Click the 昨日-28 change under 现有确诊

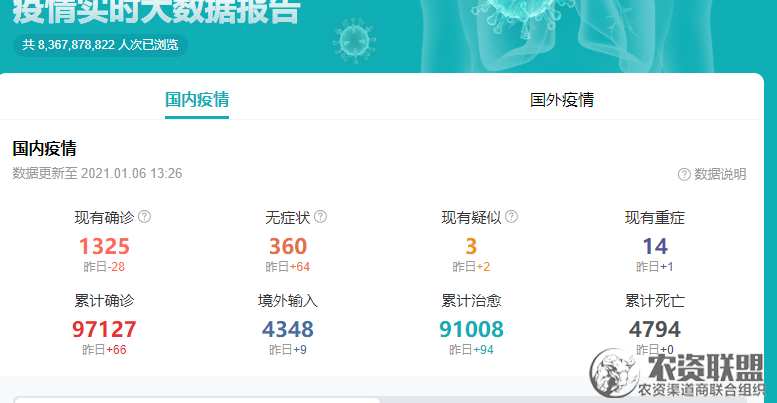tap(104, 267)
